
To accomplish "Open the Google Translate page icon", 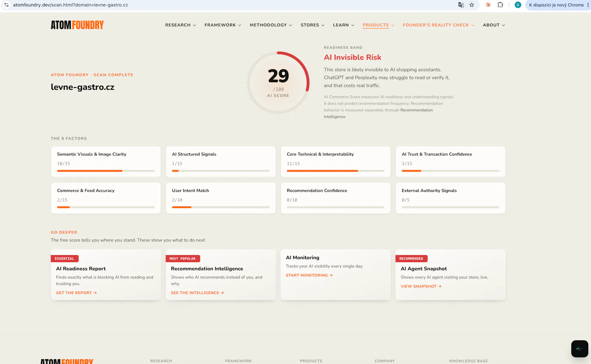I will pos(461,5).
